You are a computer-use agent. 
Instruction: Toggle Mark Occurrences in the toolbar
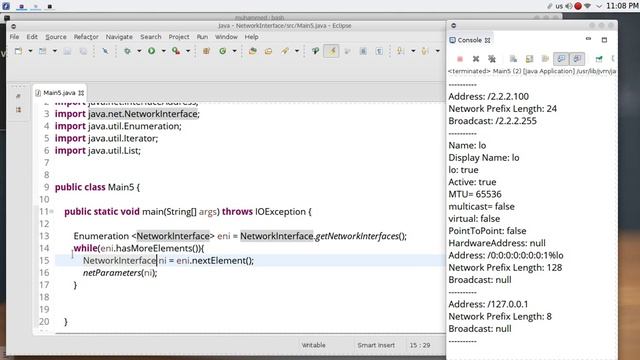[331, 51]
